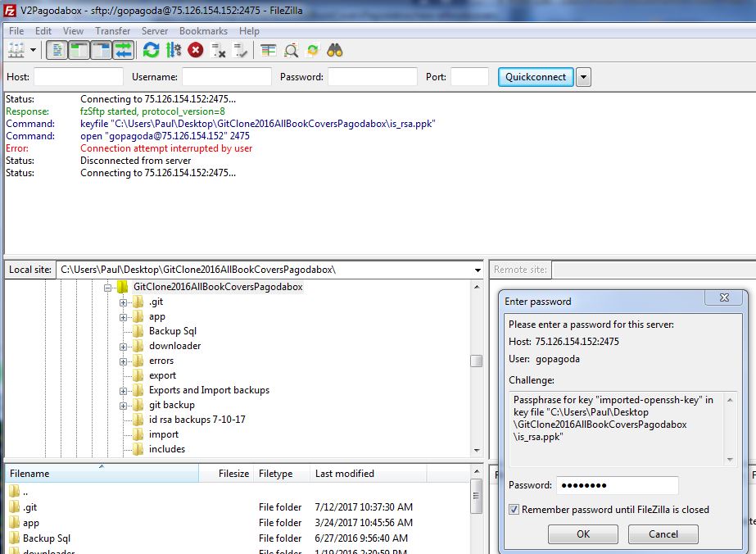756x554 pixels.
Task: Select the includes tree folder
Action: 167,449
